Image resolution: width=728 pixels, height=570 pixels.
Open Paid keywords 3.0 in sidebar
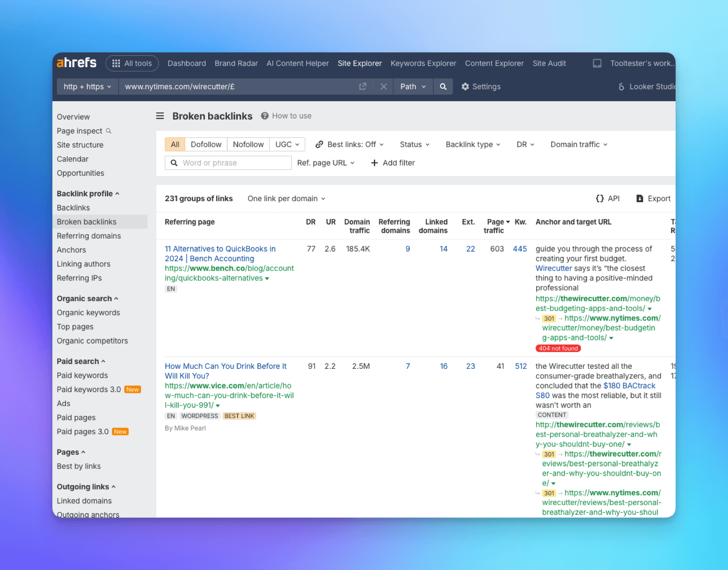tap(89, 389)
